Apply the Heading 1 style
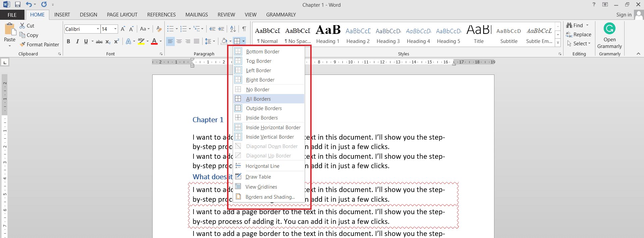Image resolution: width=644 pixels, height=238 pixels. click(x=328, y=35)
